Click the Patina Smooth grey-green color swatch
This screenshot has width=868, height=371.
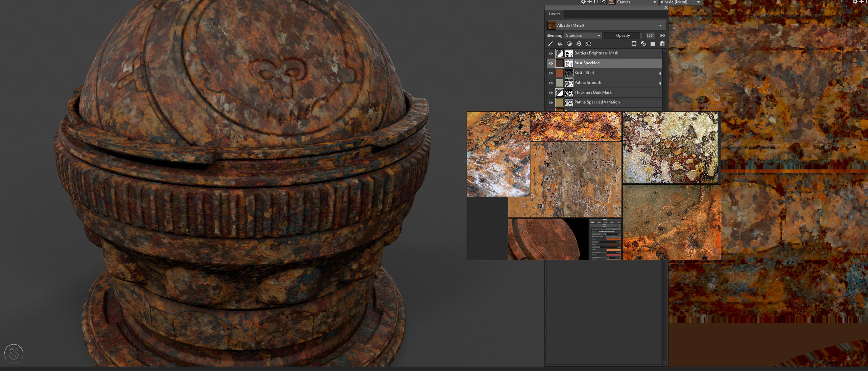pos(560,83)
